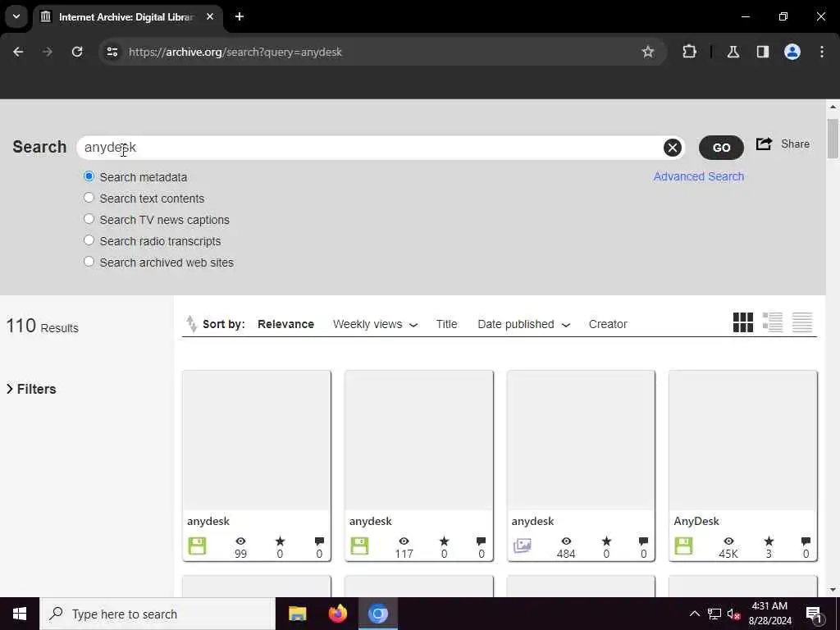Click software floppy icon on AnyDesk 45K card

(683, 546)
